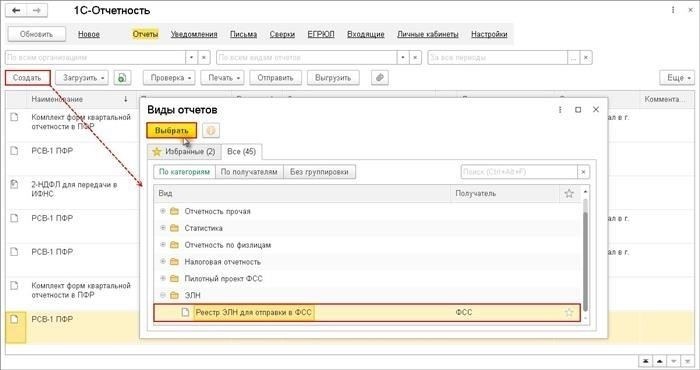Click the periods filter input field
This screenshot has width=700, height=370.
click(497, 58)
